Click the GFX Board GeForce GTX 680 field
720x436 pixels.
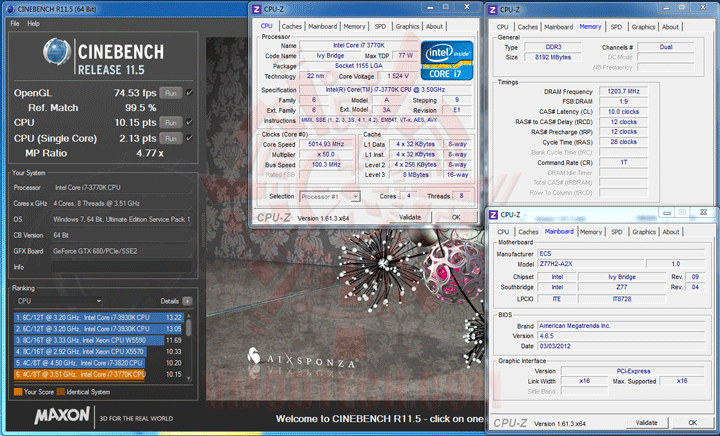(x=121, y=251)
